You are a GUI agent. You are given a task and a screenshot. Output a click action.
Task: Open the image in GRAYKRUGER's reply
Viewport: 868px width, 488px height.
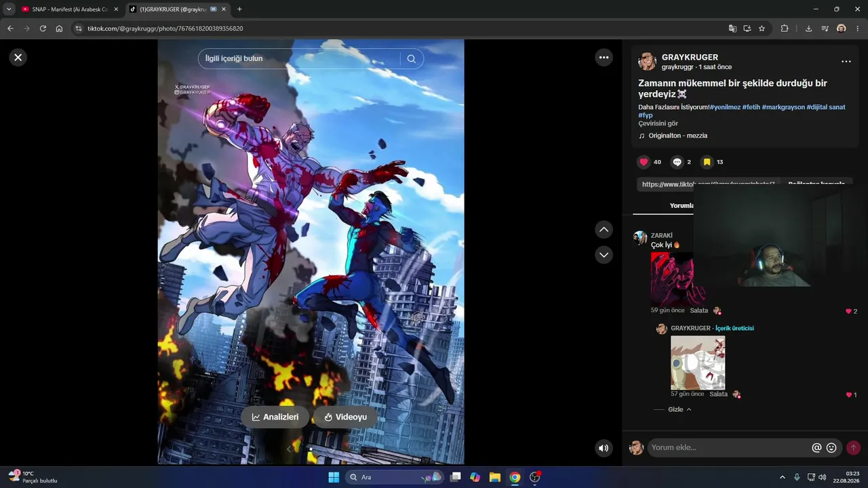coord(698,363)
